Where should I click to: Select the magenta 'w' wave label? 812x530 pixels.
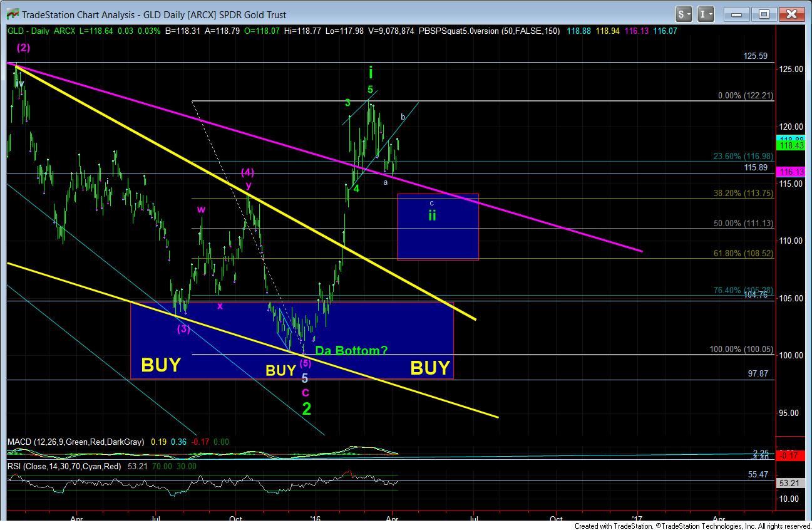(x=202, y=209)
